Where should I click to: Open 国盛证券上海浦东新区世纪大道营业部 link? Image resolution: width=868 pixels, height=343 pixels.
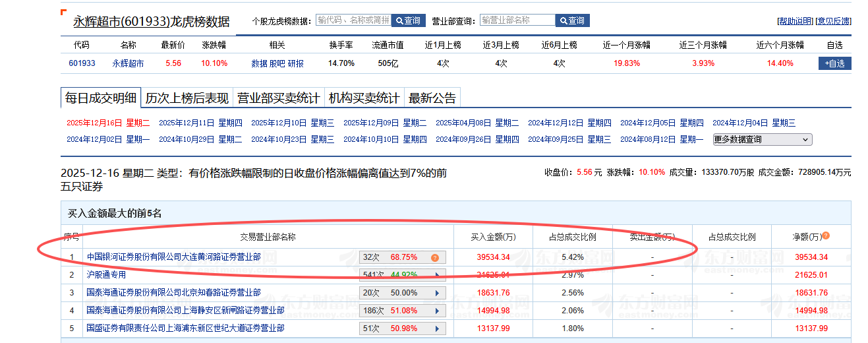coord(185,328)
